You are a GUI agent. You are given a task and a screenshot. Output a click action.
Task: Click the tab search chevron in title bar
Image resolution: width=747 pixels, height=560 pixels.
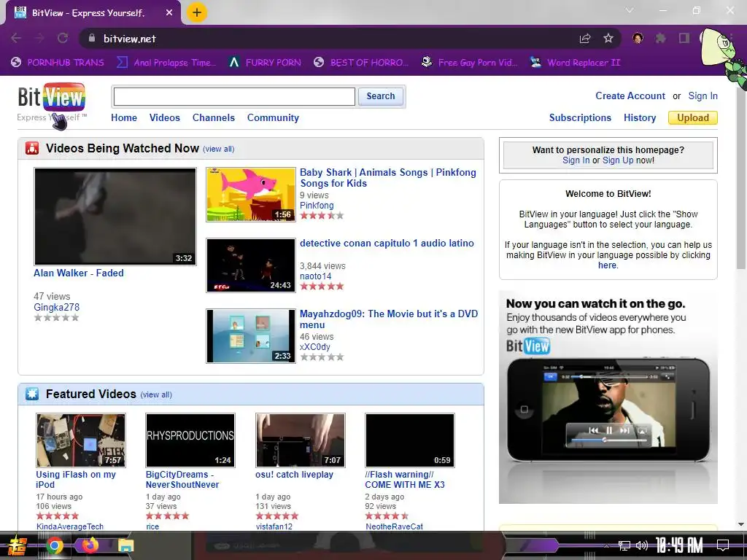(630, 10)
